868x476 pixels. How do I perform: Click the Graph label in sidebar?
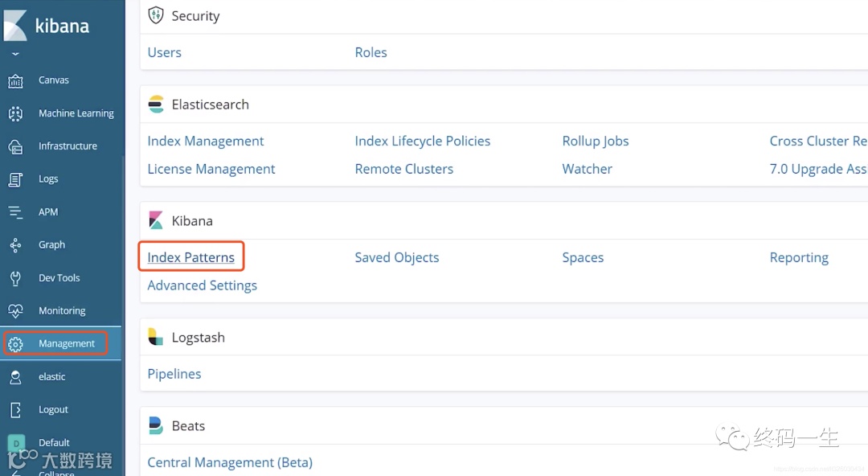coord(51,245)
